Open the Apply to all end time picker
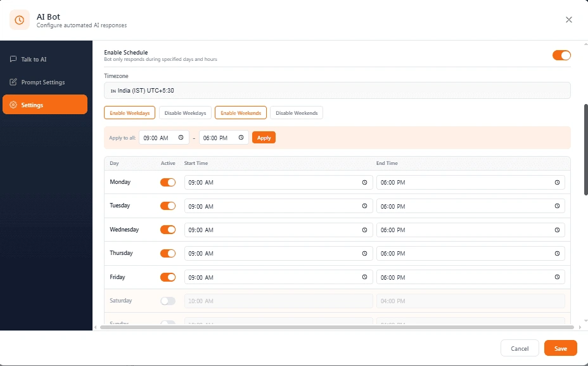Viewport: 588px width, 366px height. (x=241, y=138)
